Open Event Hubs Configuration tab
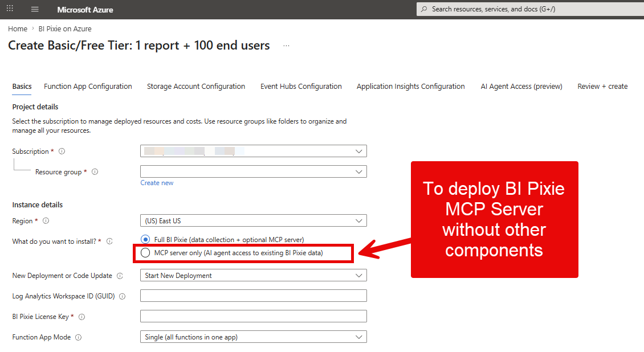Screen dimensions: 644x352 (x=301, y=86)
